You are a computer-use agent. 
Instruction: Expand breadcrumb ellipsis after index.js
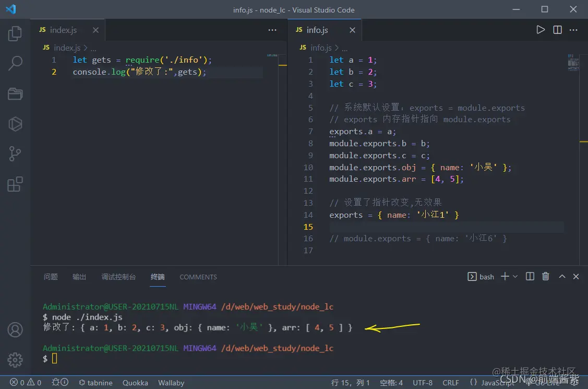point(93,49)
